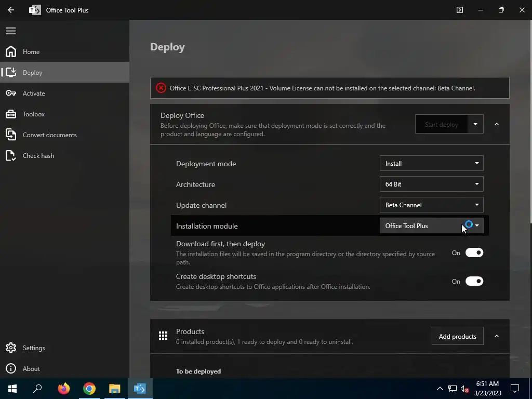Open the Update channel Beta Channel dropdown

[x=431, y=205]
